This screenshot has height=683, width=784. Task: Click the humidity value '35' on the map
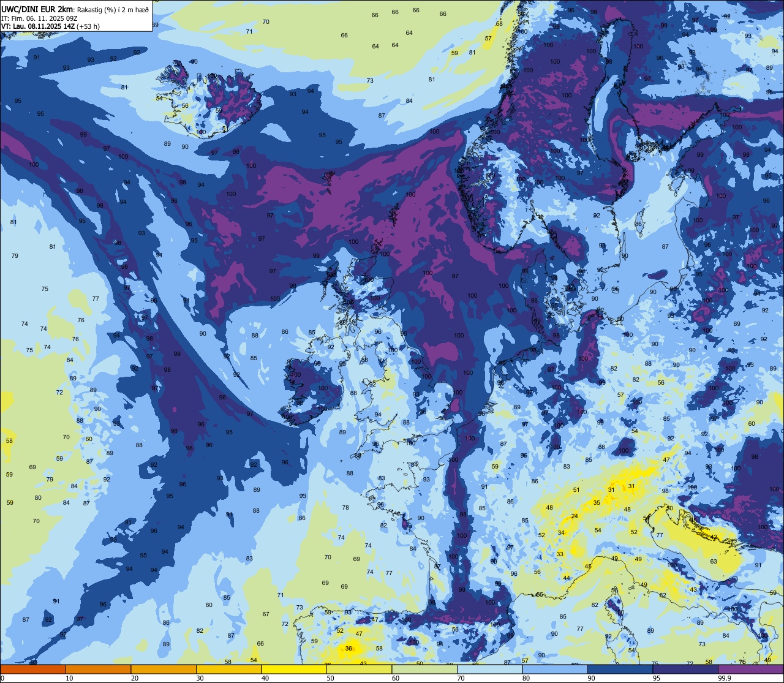597,503
